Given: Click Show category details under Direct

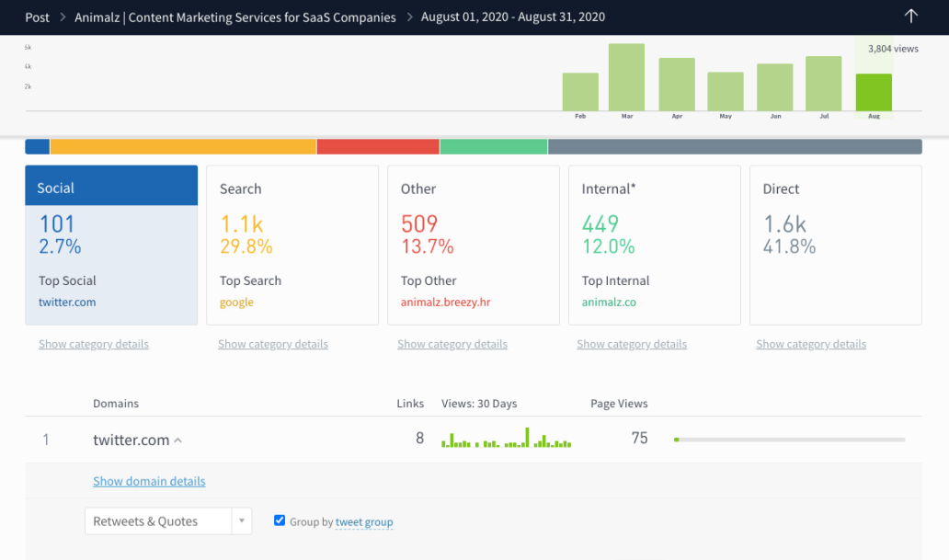Looking at the screenshot, I should click(810, 344).
